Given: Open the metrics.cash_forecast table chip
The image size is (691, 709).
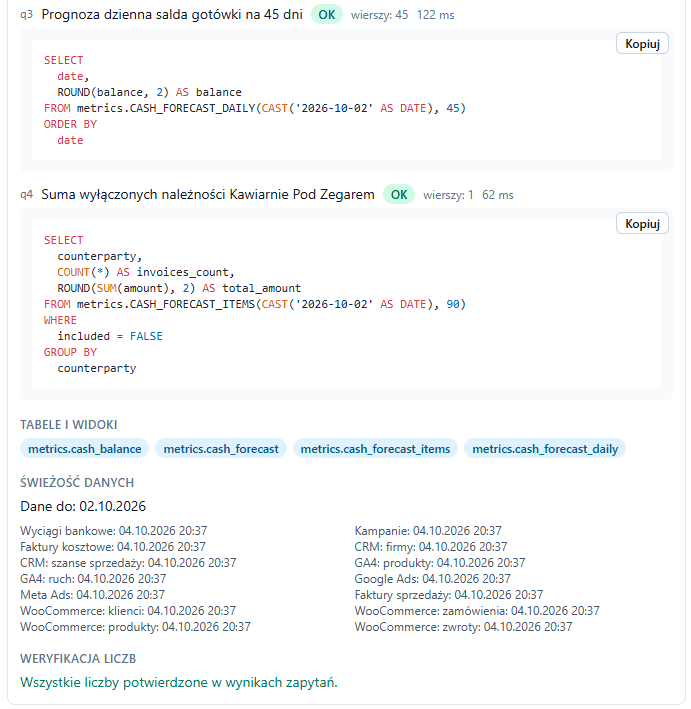Looking at the screenshot, I should [221, 449].
